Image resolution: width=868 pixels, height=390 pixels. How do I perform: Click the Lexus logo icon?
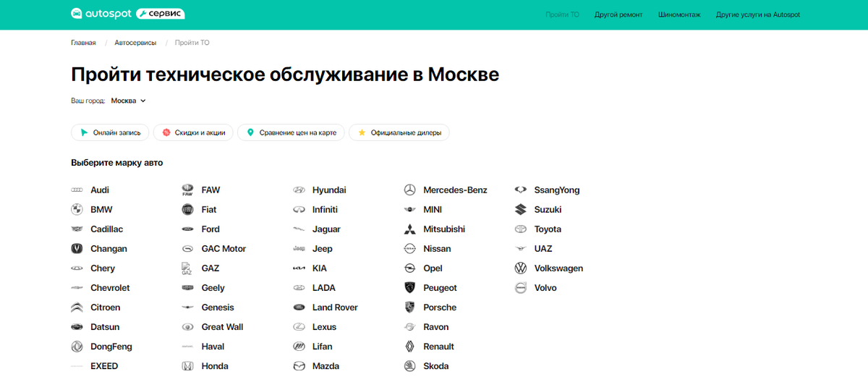[x=299, y=327]
